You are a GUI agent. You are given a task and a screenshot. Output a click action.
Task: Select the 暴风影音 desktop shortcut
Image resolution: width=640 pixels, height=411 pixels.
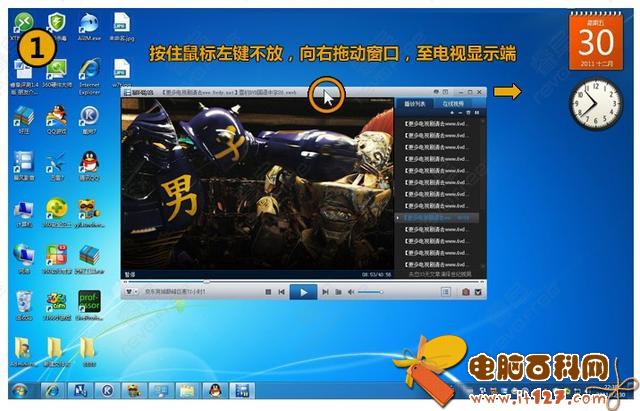[24, 166]
